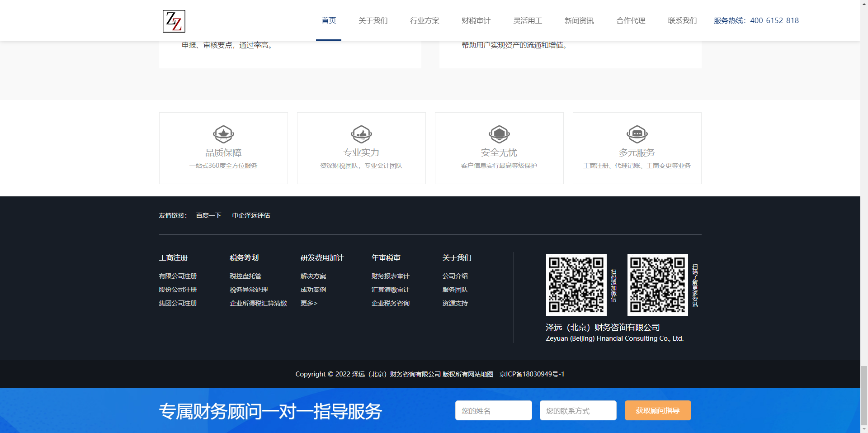Click the 服务热线 400-6152-818 text
The width and height of the screenshot is (868, 433).
click(x=756, y=20)
